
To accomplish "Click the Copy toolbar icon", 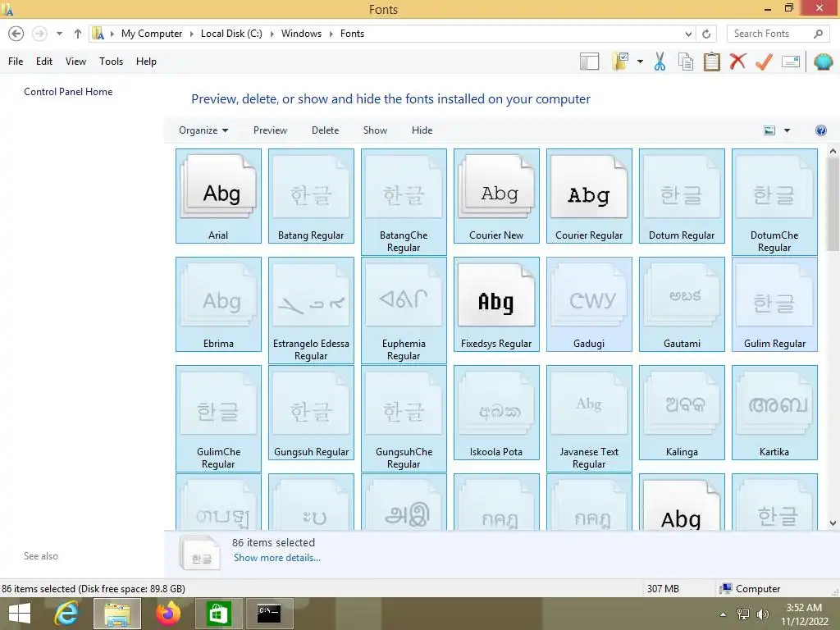I will pyautogui.click(x=686, y=62).
